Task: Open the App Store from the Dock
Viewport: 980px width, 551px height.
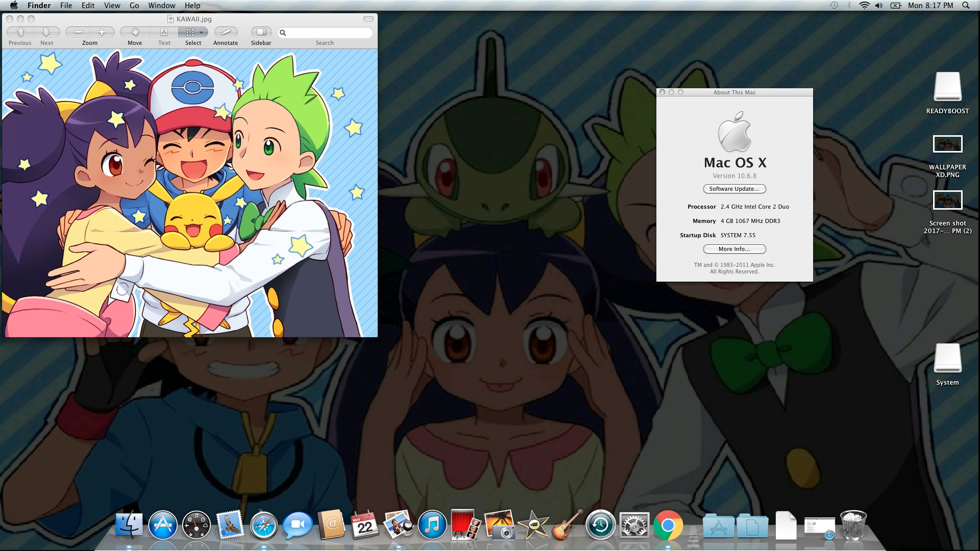Action: click(163, 524)
